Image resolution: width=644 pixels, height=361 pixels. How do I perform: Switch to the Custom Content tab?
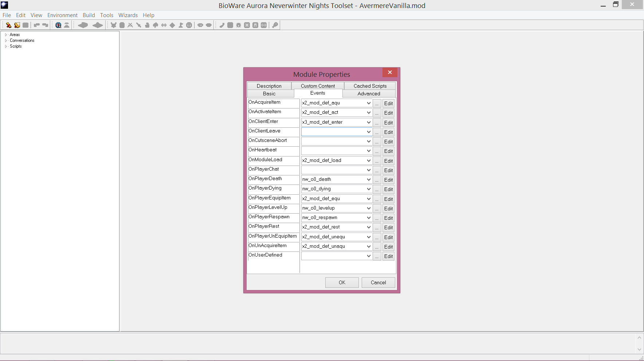[x=318, y=86]
